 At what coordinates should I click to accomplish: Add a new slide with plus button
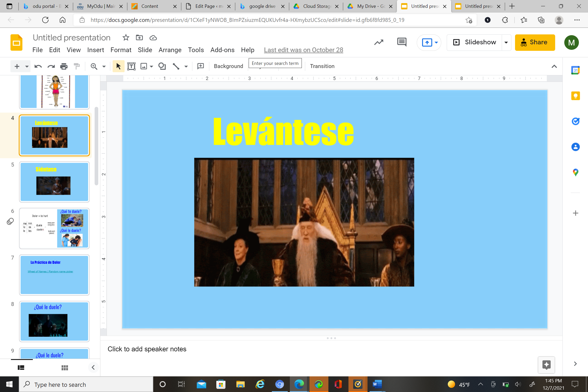[17, 66]
